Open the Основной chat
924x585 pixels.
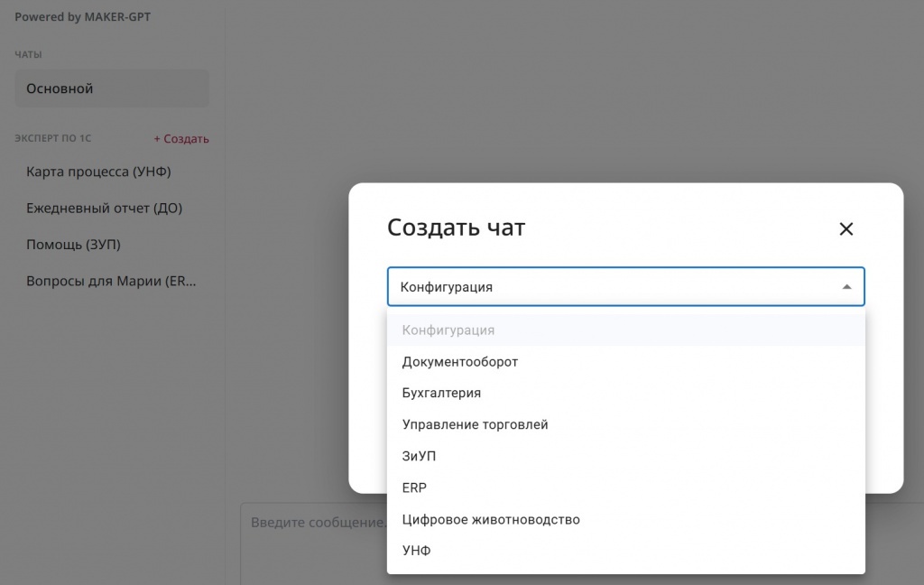[112, 88]
